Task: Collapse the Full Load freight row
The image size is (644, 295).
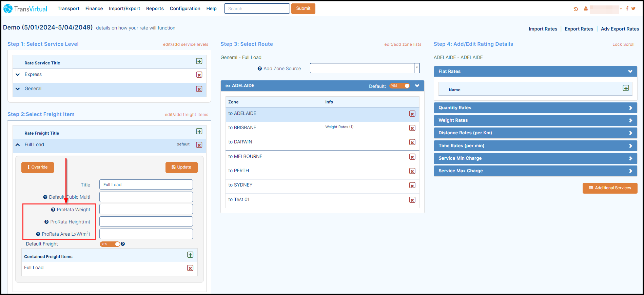Action: 18,145
